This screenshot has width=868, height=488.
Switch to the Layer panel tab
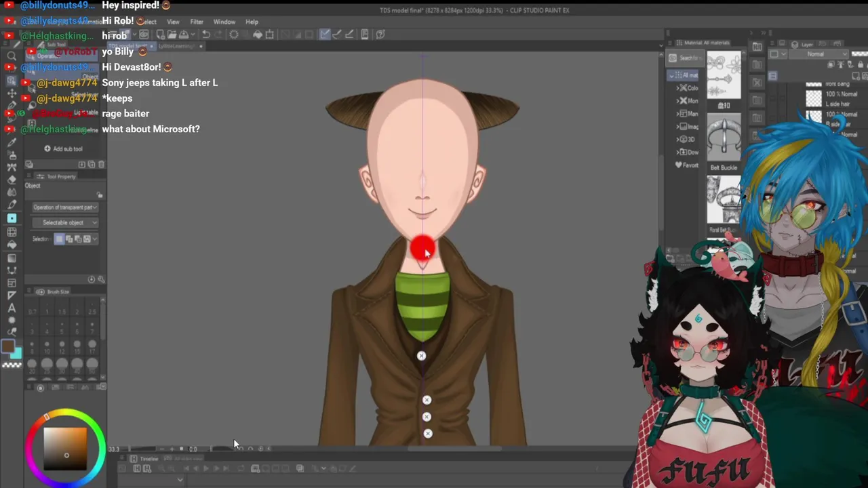[803, 45]
